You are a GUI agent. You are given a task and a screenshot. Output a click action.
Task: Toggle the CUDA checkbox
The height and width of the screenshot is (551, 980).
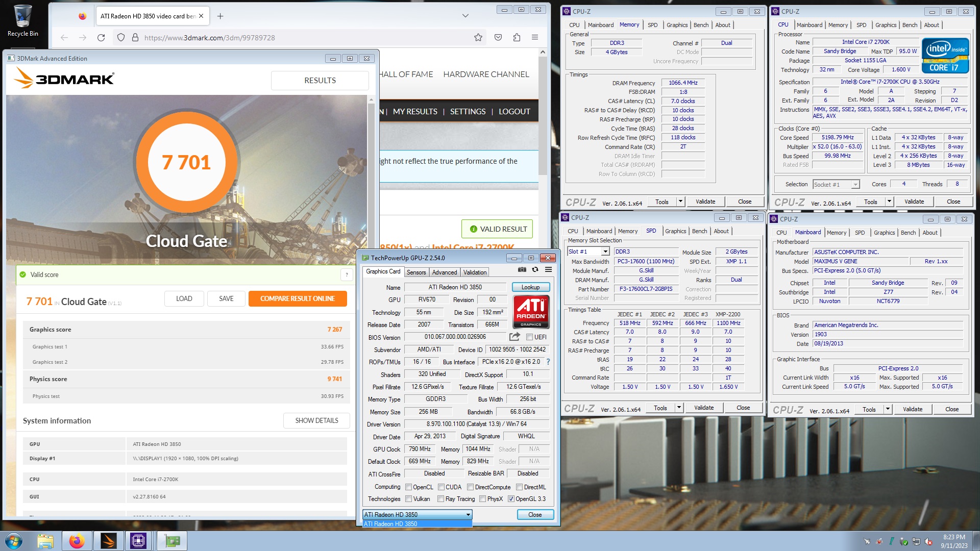(x=441, y=487)
